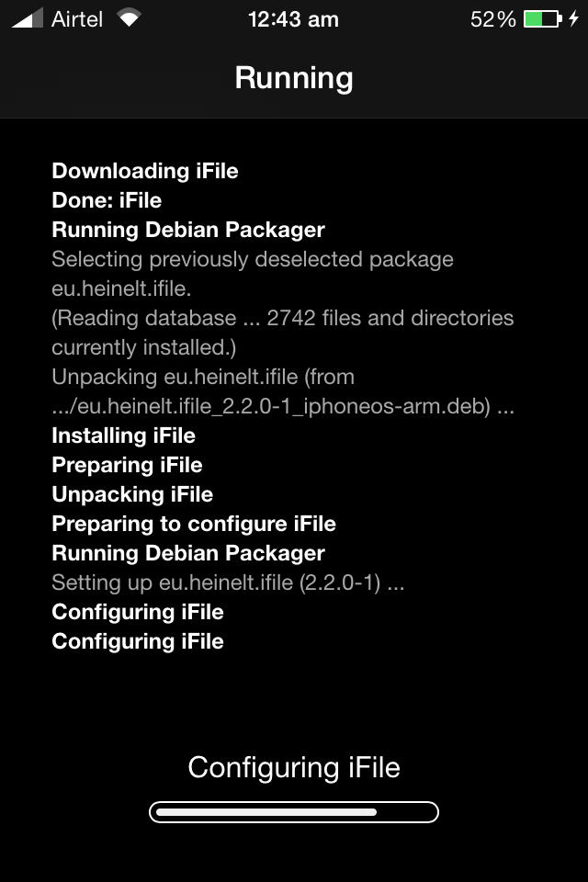This screenshot has height=882, width=588.
Task: Tap the Wi-Fi status icon
Action: pos(129,18)
